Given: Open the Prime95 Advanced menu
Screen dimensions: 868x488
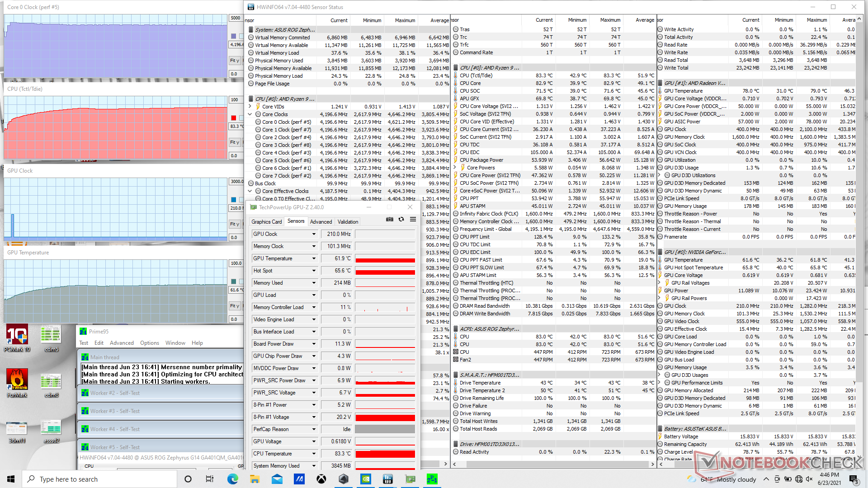Looking at the screenshot, I should point(122,343).
